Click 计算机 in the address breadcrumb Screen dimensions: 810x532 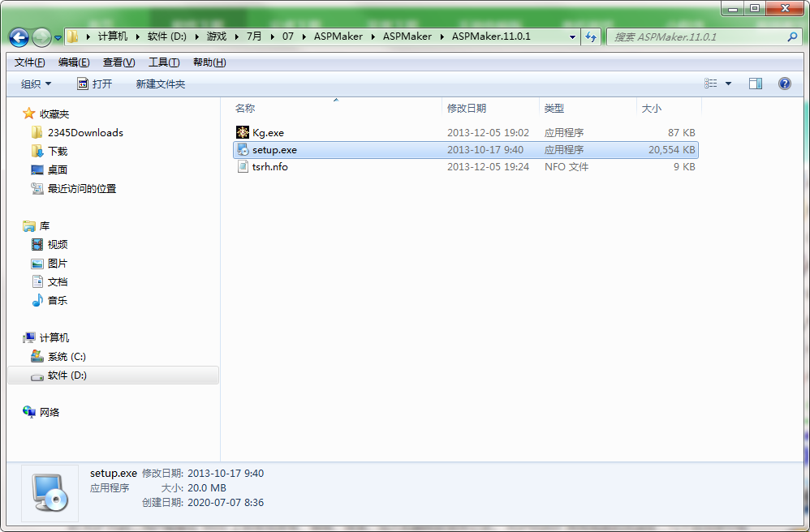[x=113, y=36]
